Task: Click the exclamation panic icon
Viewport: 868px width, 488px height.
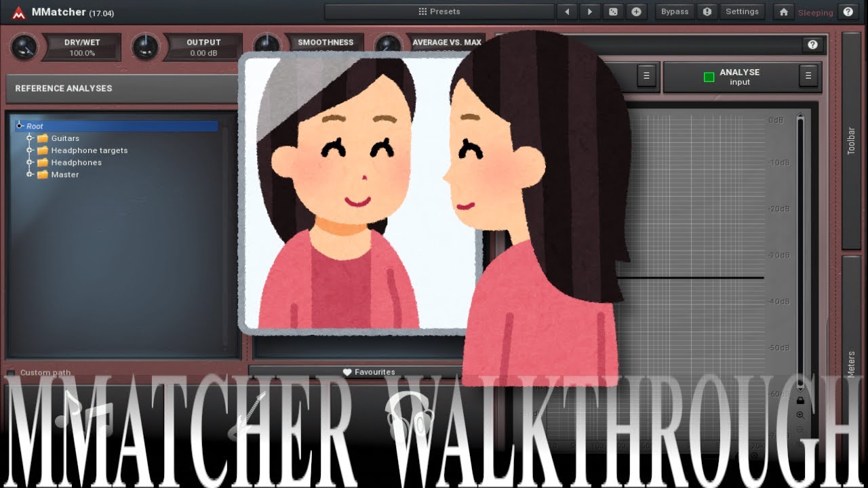Action: click(x=707, y=12)
